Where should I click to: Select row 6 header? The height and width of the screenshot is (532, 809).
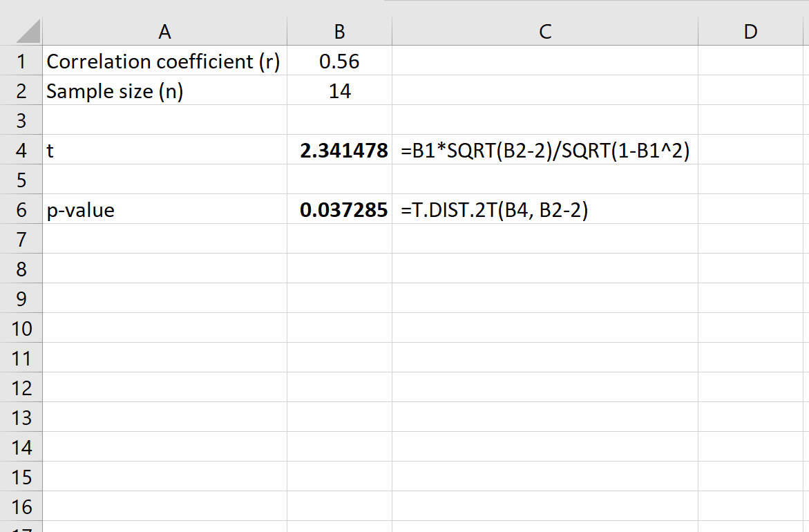point(21,209)
